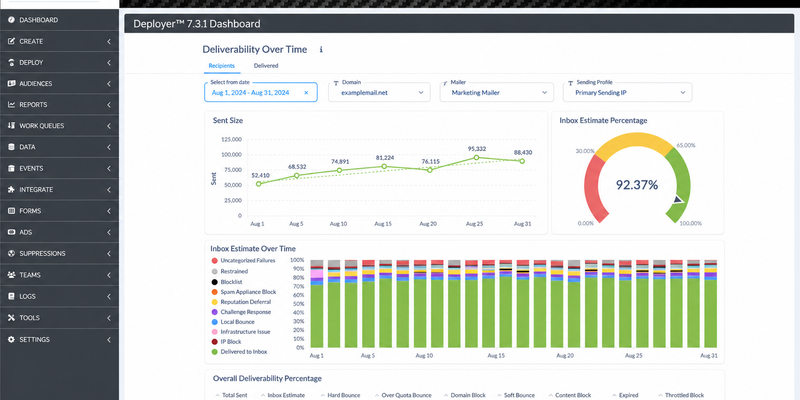Click the Select from date field
This screenshot has width=800, height=400.
[261, 92]
